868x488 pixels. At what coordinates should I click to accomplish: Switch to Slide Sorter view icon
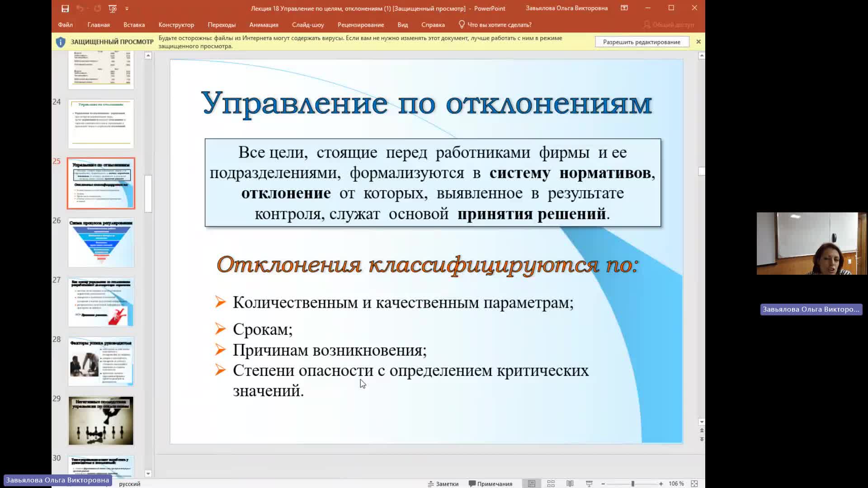[551, 483]
